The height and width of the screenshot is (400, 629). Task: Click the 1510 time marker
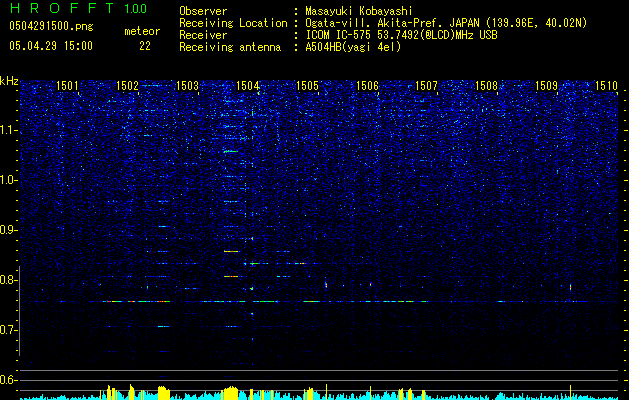coord(606,85)
